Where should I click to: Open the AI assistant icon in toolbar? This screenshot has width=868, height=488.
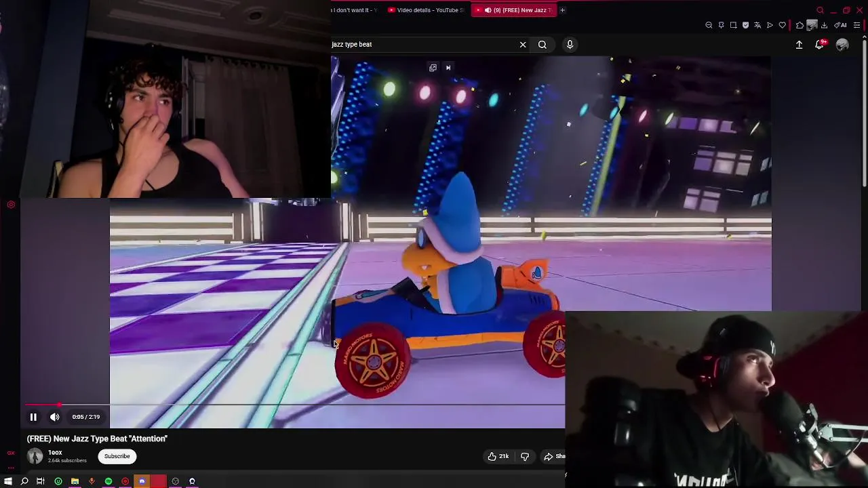click(841, 26)
